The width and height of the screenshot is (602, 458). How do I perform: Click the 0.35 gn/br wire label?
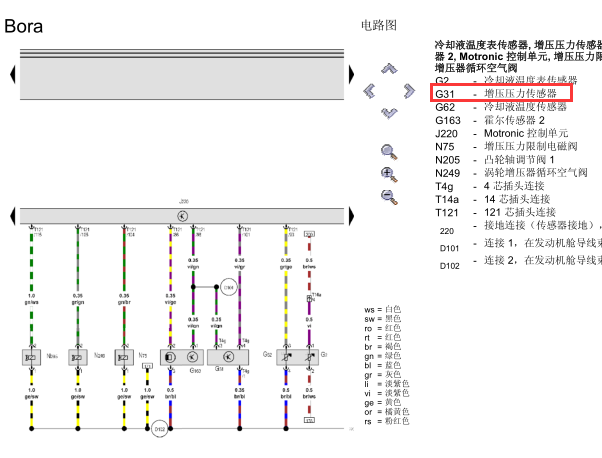click(x=124, y=299)
